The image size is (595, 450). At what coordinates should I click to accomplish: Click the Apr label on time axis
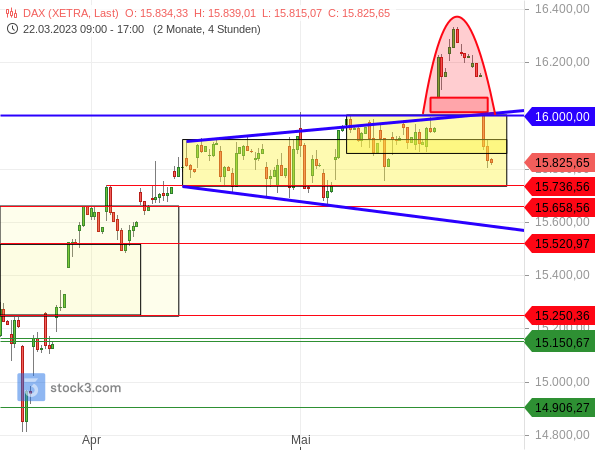[x=91, y=440]
